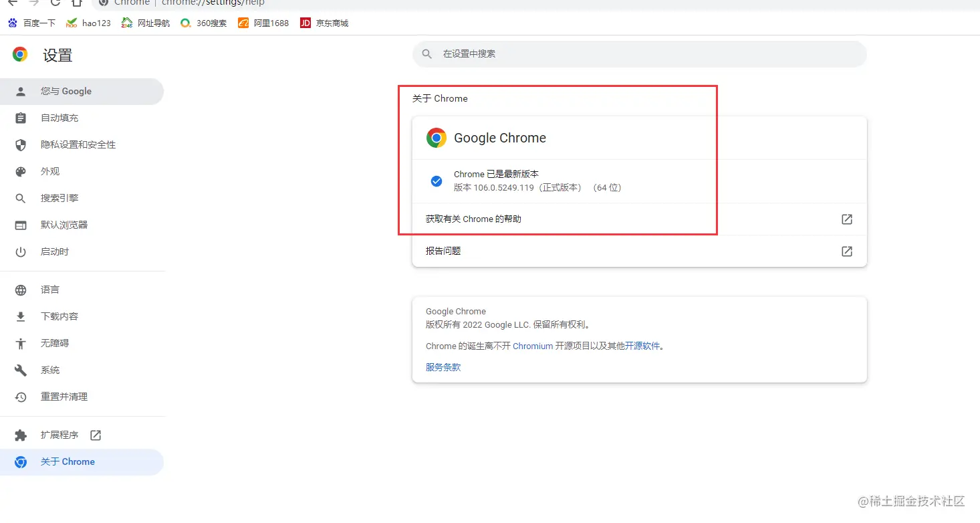Select the 语言 globe icon

[x=21, y=290]
